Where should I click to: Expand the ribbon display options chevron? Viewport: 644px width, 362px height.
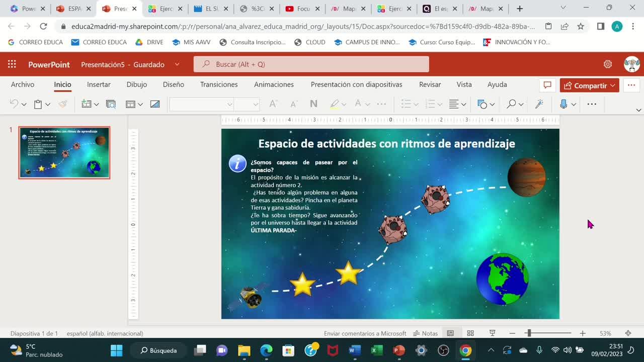pyautogui.click(x=638, y=110)
